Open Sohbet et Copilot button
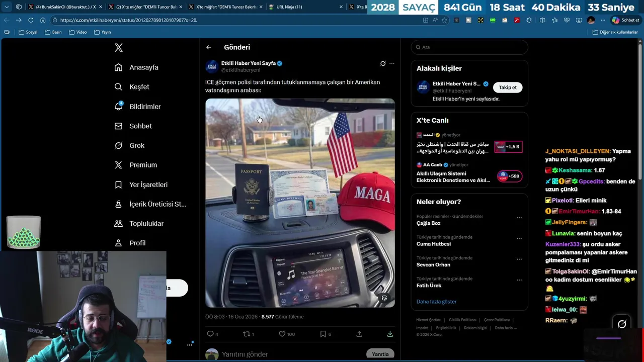This screenshot has height=362, width=644. 625,20
